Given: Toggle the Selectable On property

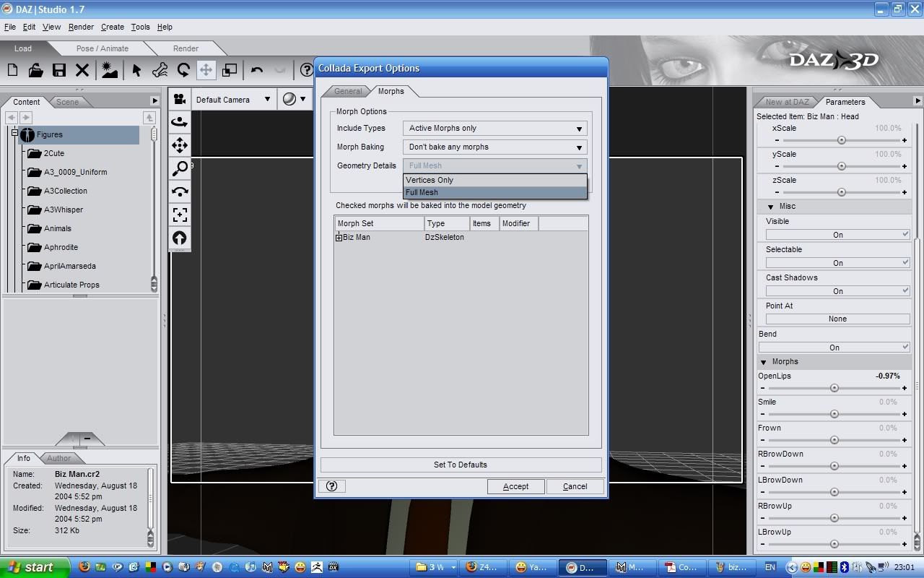Looking at the screenshot, I should click(x=837, y=263).
